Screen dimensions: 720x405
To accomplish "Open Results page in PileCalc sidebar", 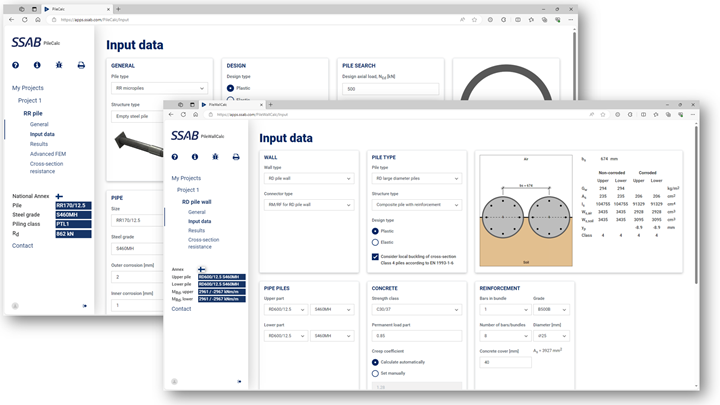I will pyautogui.click(x=39, y=144).
